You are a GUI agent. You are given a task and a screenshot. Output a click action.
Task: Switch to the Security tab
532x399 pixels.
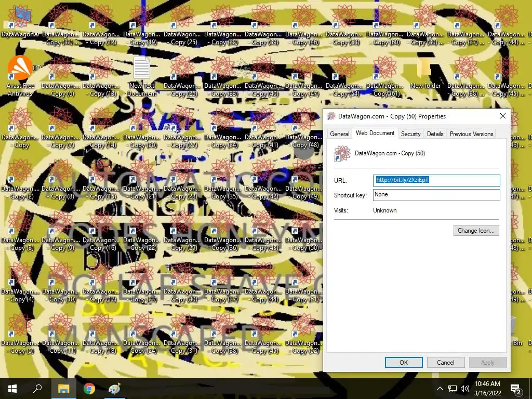410,134
